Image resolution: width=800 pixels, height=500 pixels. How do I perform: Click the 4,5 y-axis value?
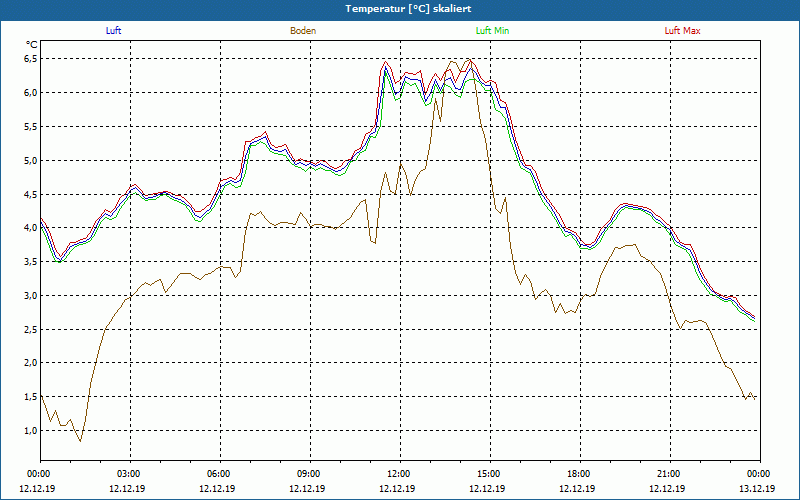pos(31,194)
